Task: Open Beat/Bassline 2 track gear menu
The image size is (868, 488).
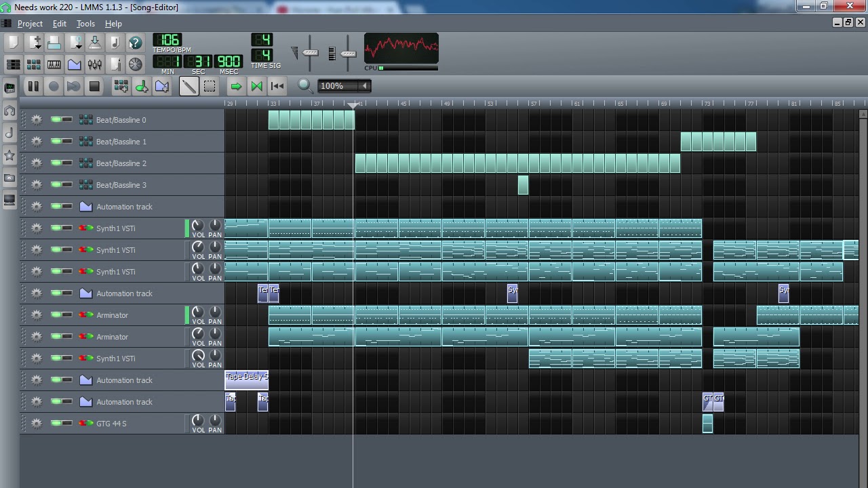Action: (37, 163)
